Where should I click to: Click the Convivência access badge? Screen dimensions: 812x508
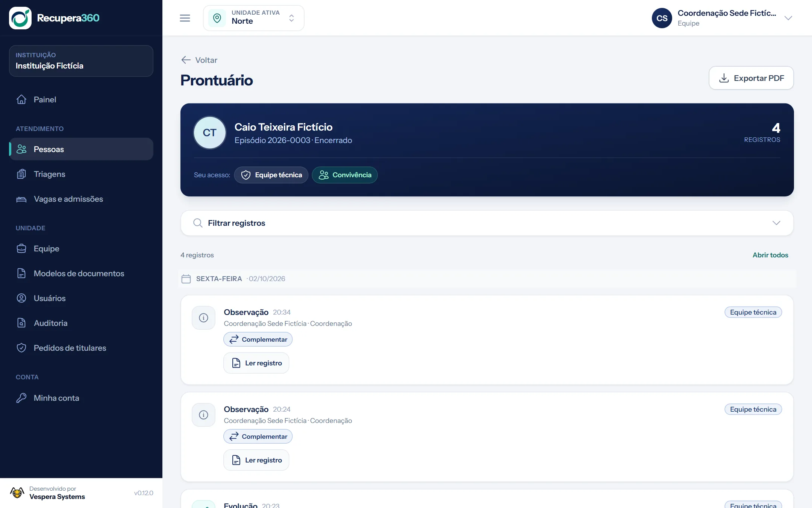pos(345,175)
